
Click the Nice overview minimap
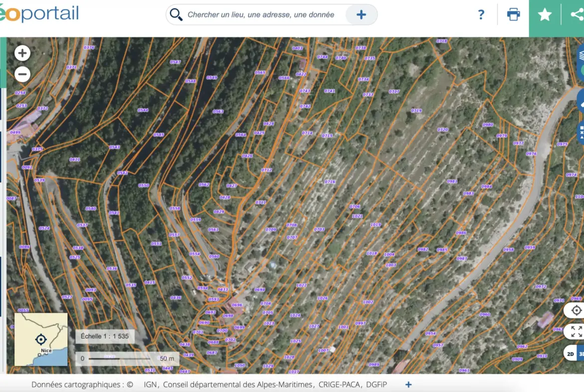(41, 339)
